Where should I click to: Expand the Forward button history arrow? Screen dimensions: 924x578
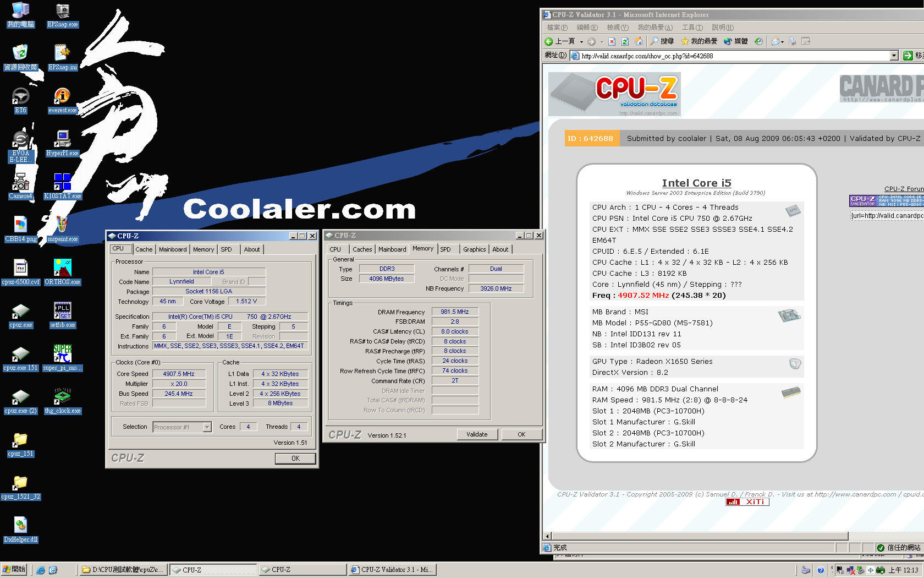point(602,42)
